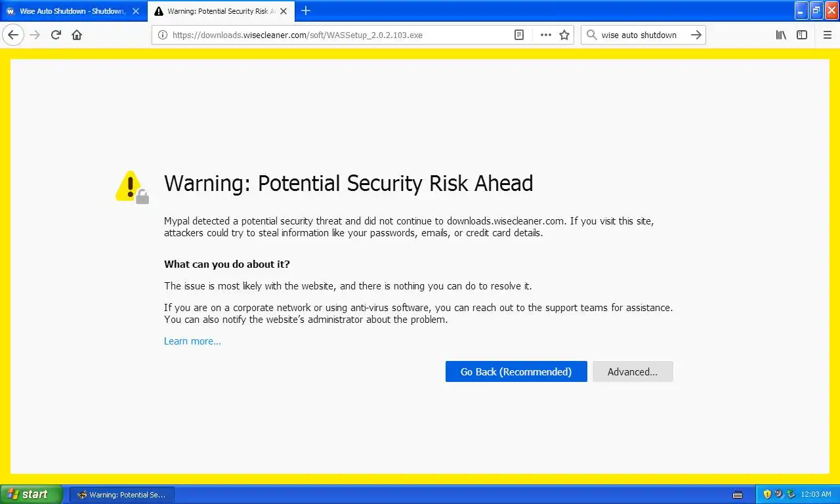Click the Advanced... button
Image resolution: width=840 pixels, height=504 pixels.
point(633,371)
